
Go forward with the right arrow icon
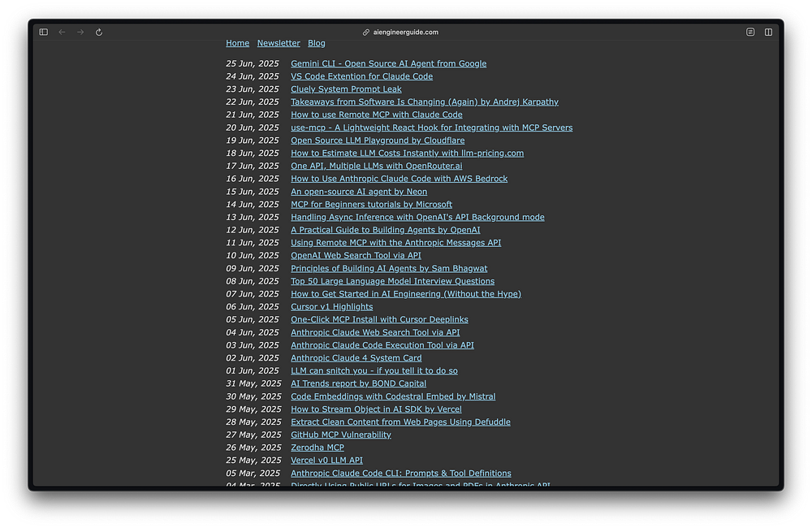coord(80,32)
